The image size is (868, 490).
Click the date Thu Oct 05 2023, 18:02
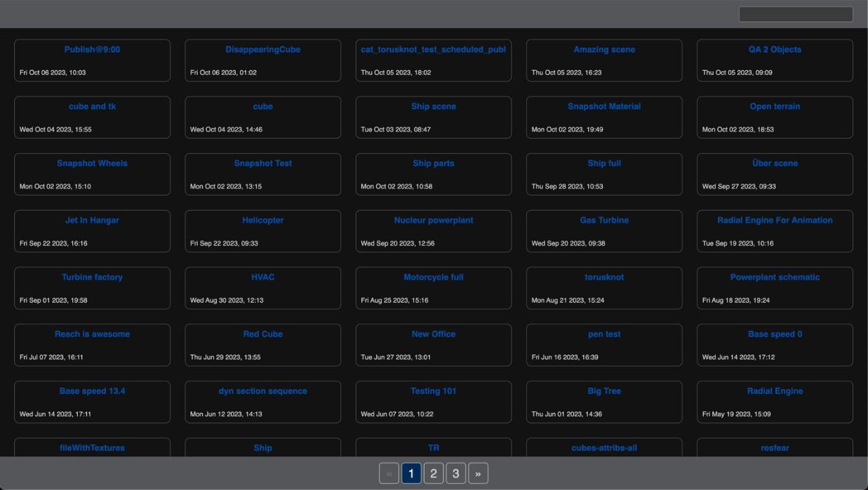[396, 72]
